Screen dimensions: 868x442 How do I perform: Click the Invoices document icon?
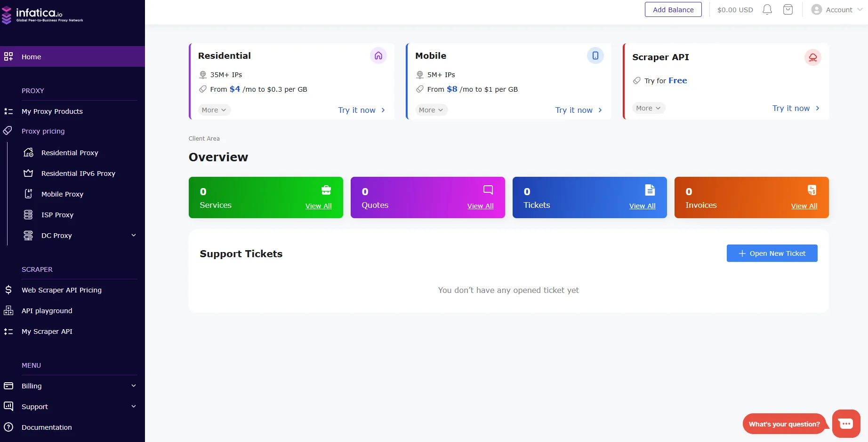[812, 190]
